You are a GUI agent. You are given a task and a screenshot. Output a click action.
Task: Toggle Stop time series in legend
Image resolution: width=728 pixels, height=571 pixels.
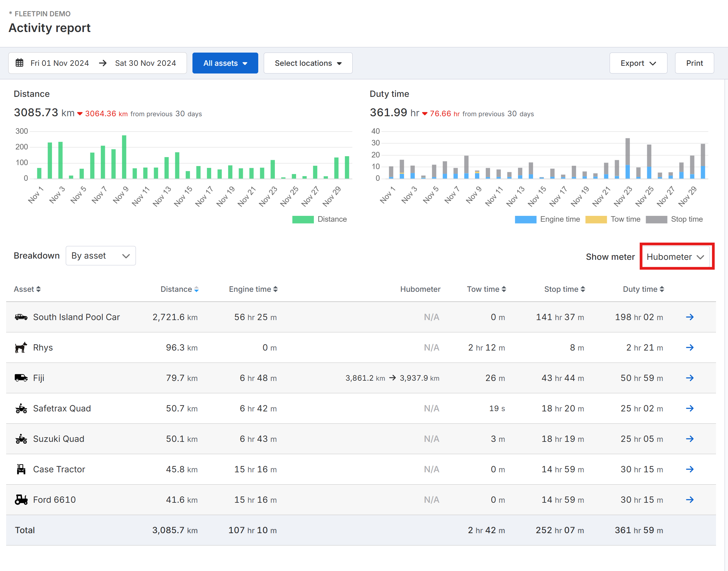click(674, 219)
